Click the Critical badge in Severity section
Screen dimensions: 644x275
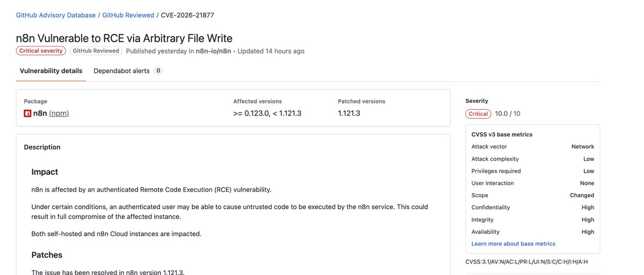click(478, 114)
